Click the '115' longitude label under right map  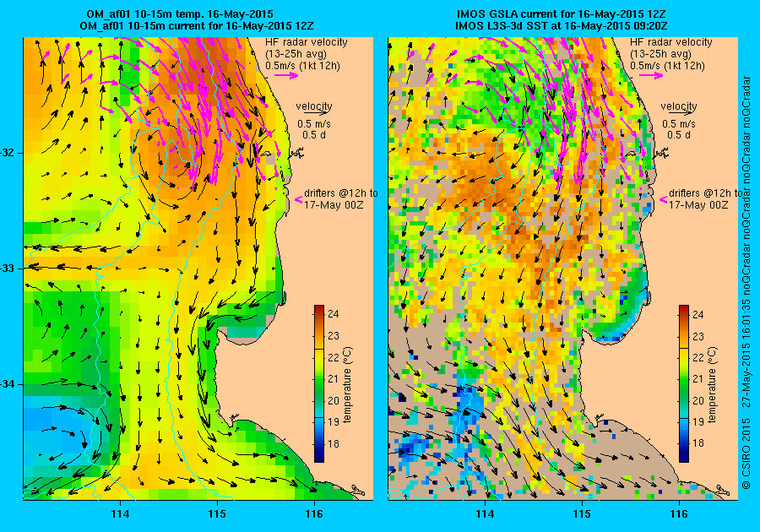582,514
